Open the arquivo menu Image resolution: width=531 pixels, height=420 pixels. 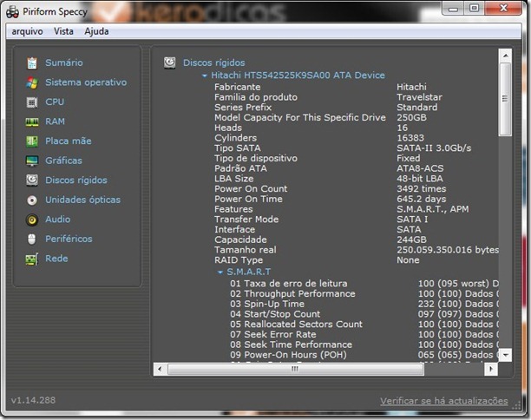27,31
